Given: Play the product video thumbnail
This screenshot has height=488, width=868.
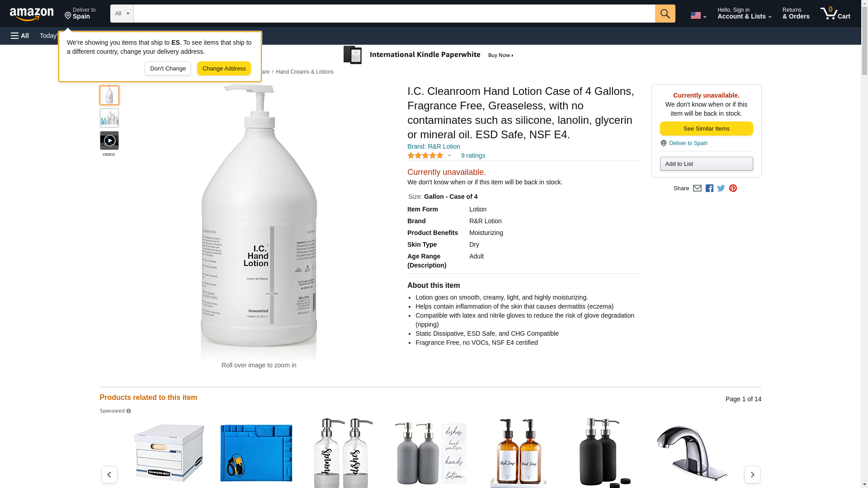Looking at the screenshot, I should click(109, 141).
